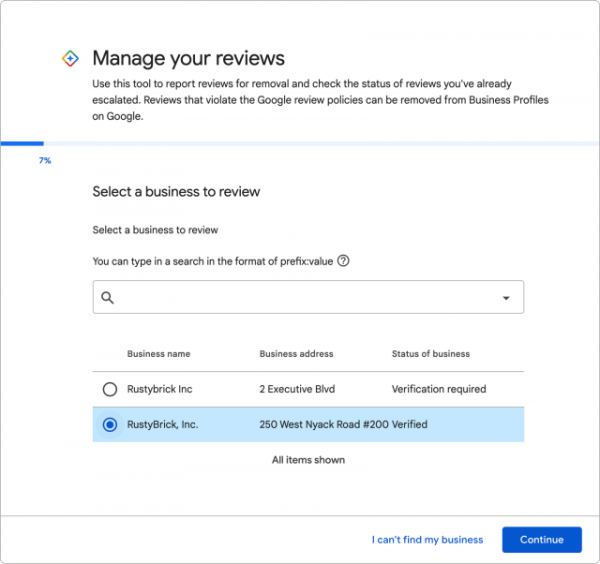Viewport: 600px width, 564px height.
Task: Click the 2 Executive Blvd address cell
Action: 297,389
